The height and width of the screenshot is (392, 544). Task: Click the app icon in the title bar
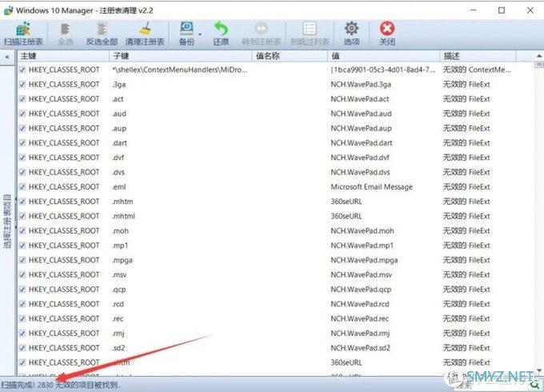(x=8, y=10)
